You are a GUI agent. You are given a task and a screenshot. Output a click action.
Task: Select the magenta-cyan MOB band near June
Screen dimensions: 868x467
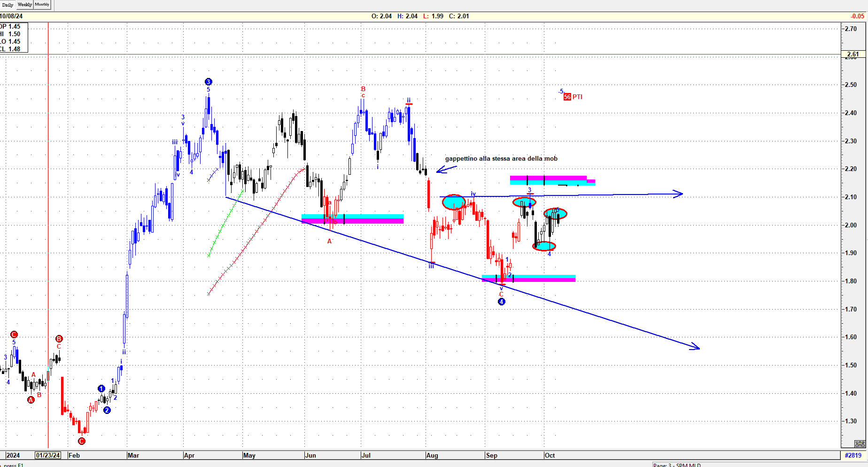pos(352,219)
